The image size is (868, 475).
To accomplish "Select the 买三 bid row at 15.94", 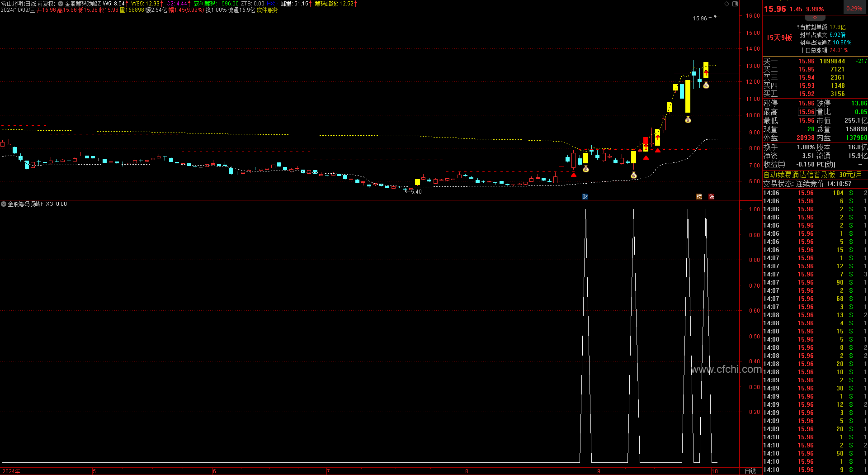I will click(815, 77).
